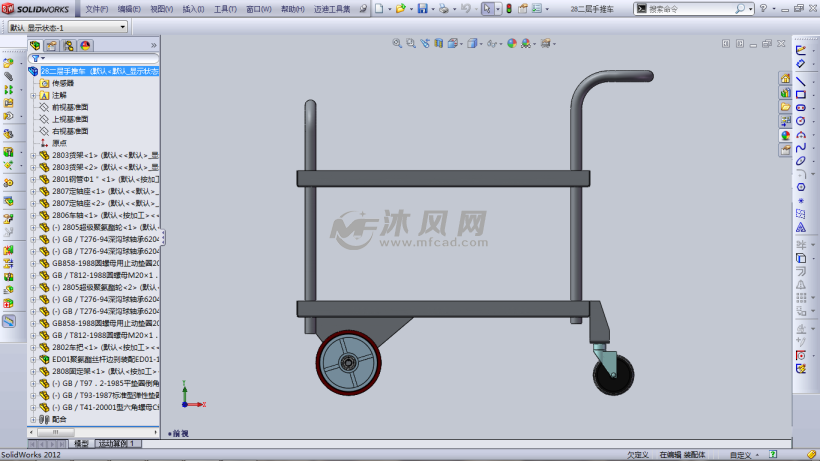Click the Open file folder icon

(x=401, y=8)
